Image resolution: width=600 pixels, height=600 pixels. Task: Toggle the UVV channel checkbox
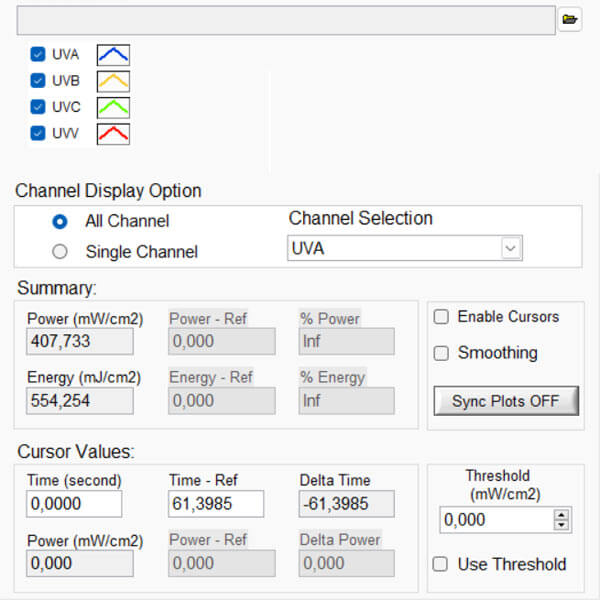click(x=38, y=133)
